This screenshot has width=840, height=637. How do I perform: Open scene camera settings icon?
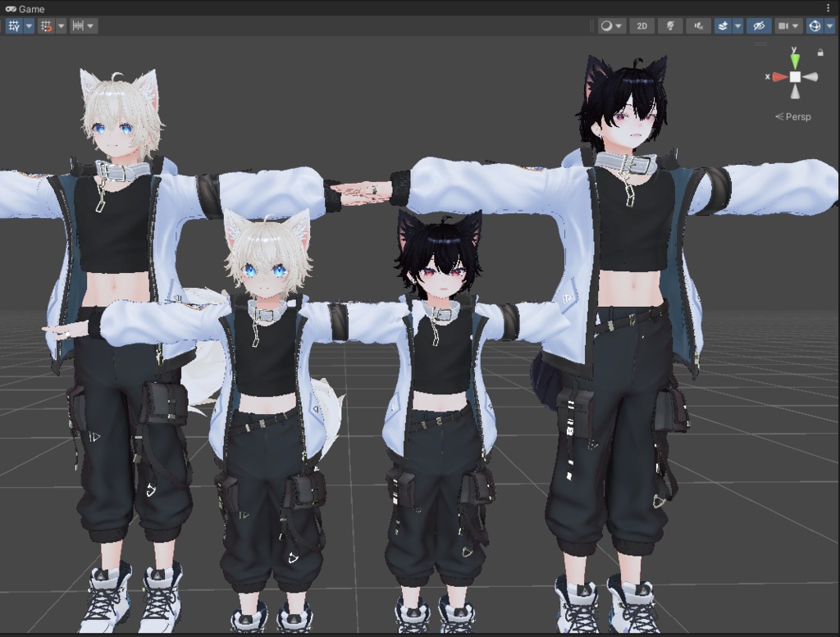point(783,25)
